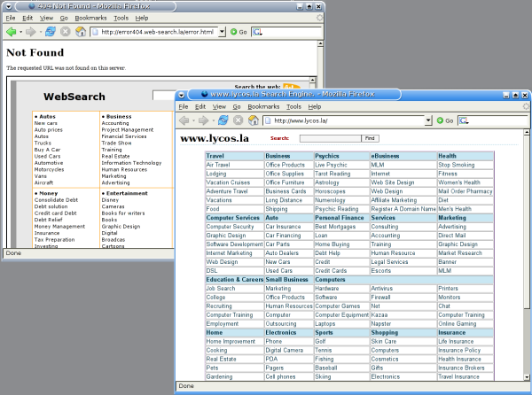
Task: Open Air Travel link on lycos.la
Action: pyautogui.click(x=218, y=165)
